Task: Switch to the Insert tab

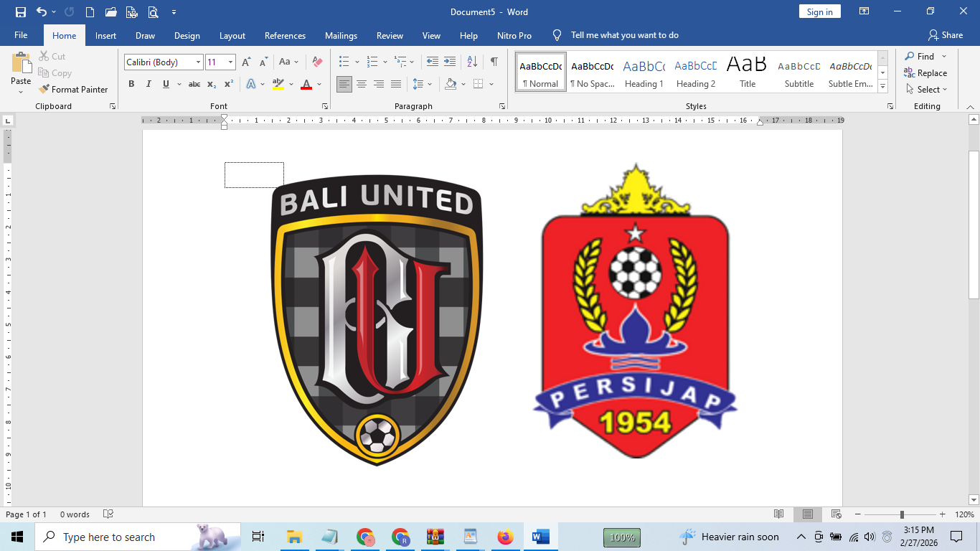Action: (105, 35)
